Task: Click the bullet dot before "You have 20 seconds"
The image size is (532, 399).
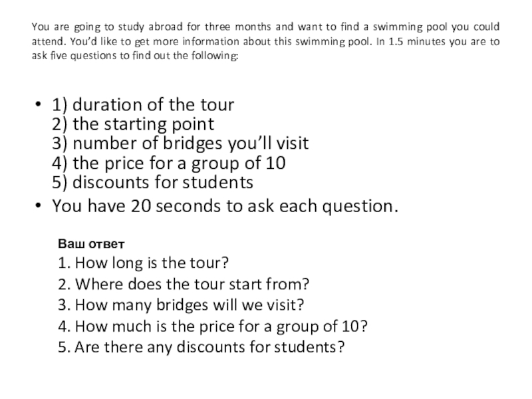Action: click(39, 206)
